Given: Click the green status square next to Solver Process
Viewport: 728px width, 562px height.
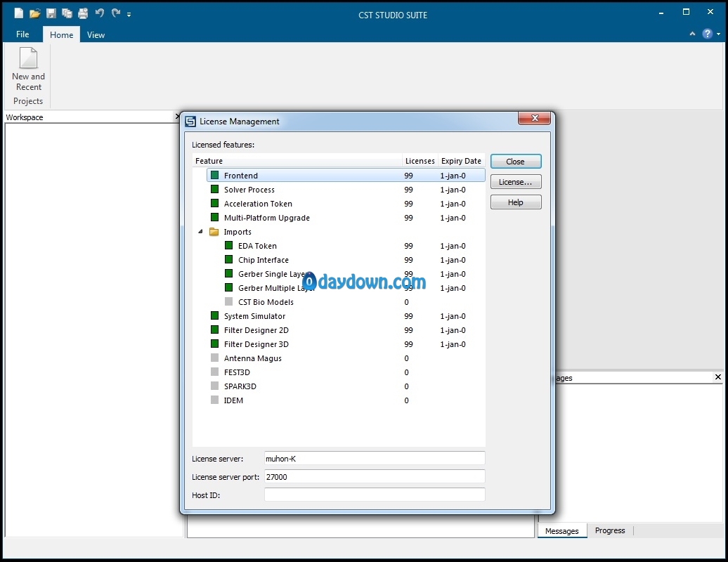Looking at the screenshot, I should [214, 189].
